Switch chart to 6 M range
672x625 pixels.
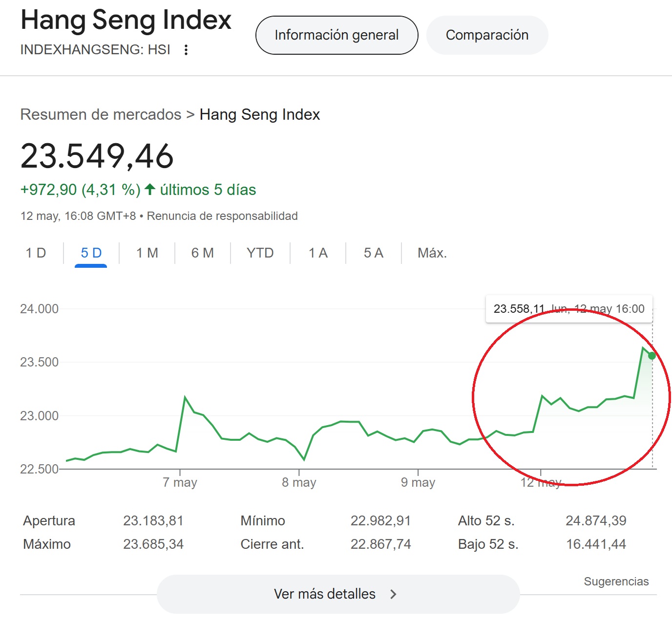pyautogui.click(x=202, y=253)
